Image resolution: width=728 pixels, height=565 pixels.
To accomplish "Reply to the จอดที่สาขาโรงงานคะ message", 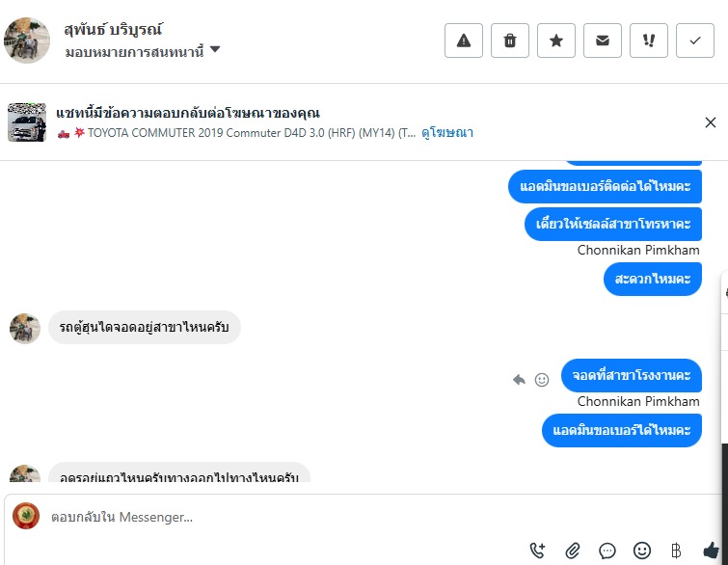I will [x=519, y=380].
